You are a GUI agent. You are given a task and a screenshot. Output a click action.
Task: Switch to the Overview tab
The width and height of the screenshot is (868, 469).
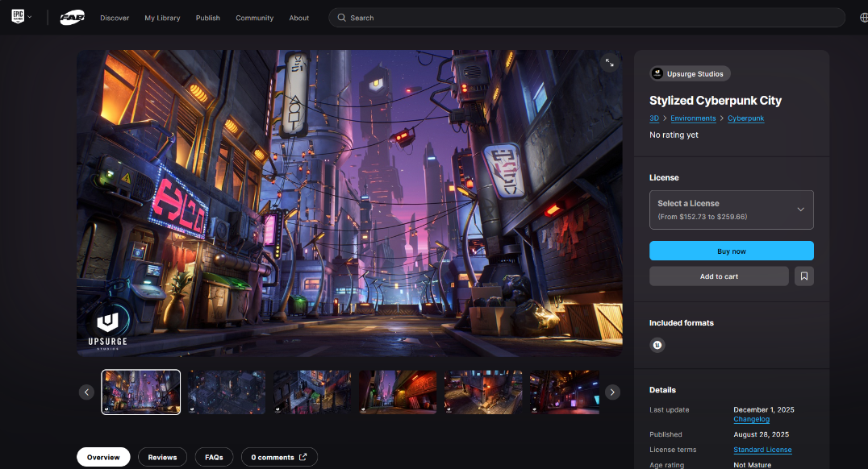[103, 457]
